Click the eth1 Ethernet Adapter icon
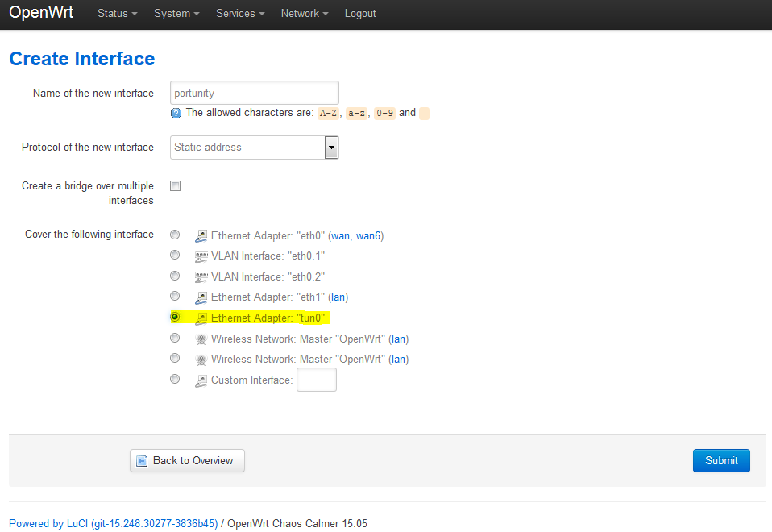 tap(201, 298)
